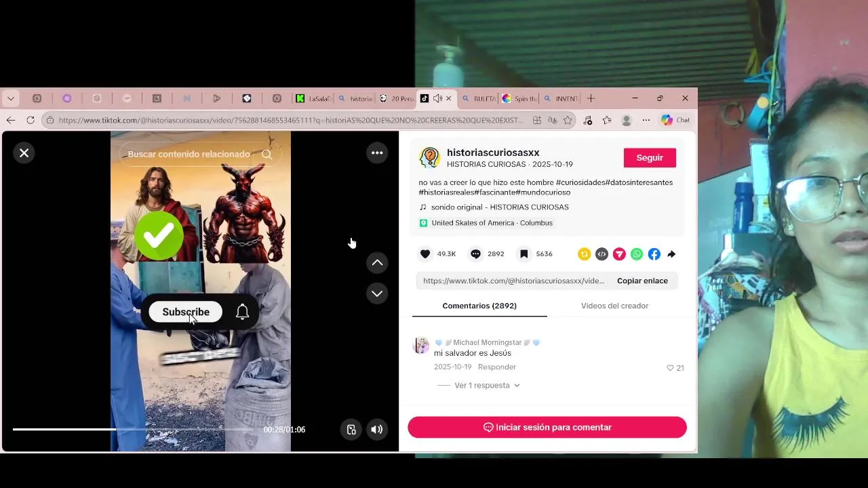The image size is (868, 488).
Task: Open the three-dots more options on the video
Action: [377, 153]
